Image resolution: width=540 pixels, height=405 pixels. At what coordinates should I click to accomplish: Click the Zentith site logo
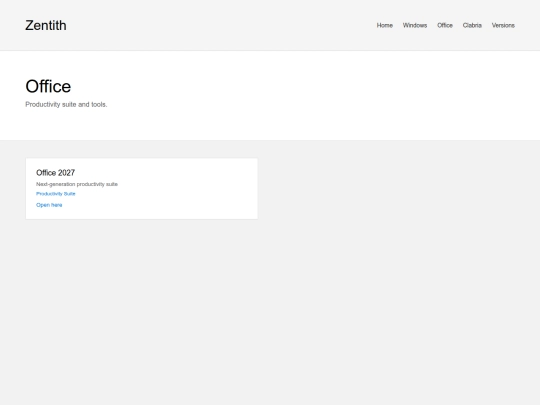point(46,25)
